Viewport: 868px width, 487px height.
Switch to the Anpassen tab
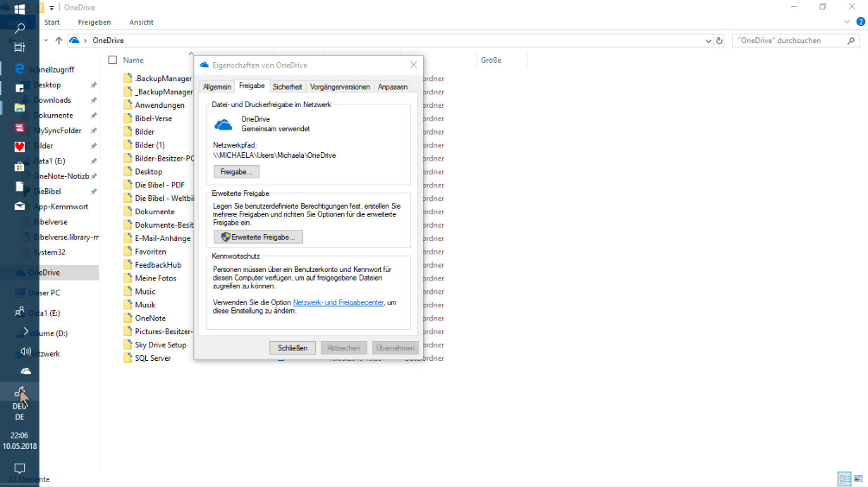pos(393,87)
